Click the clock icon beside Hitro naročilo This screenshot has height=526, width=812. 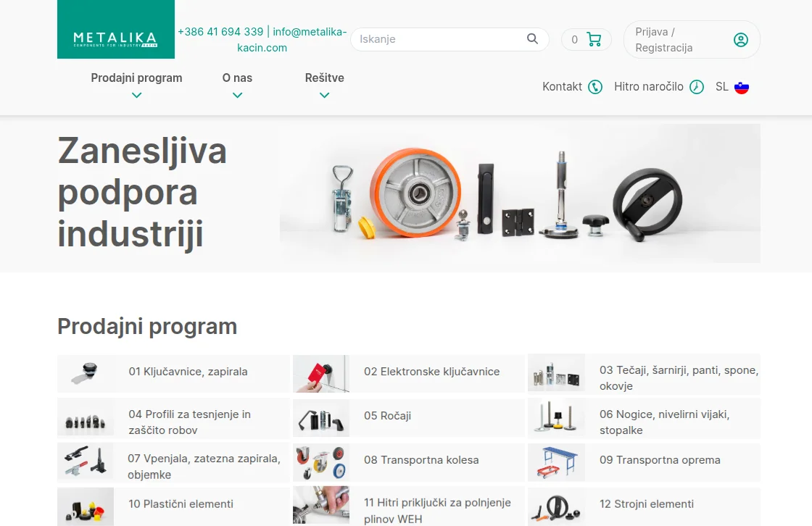click(x=696, y=86)
